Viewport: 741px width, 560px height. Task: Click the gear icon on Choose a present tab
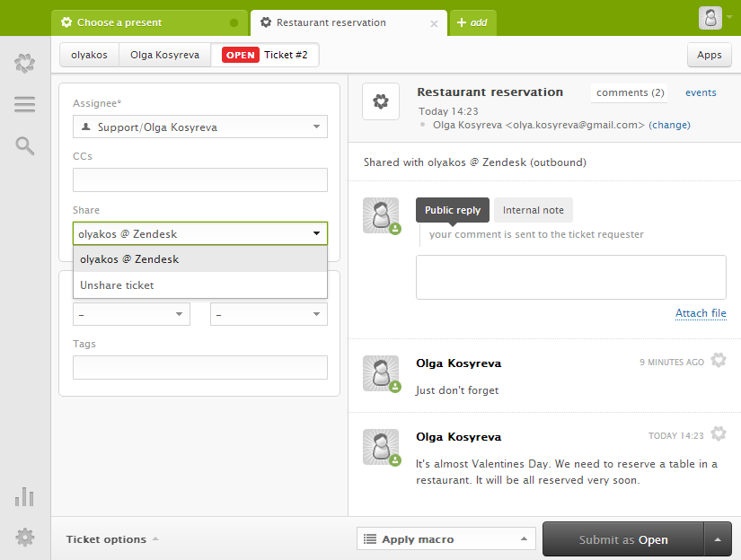pyautogui.click(x=66, y=22)
